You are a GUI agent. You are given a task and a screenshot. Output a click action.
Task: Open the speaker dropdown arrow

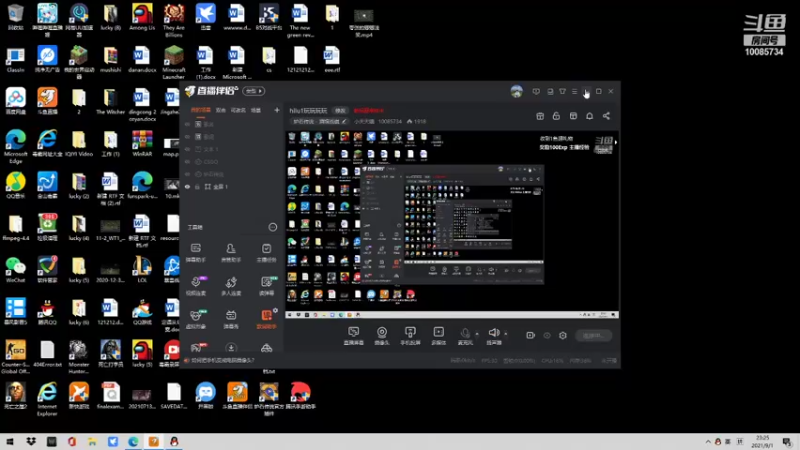tap(506, 334)
